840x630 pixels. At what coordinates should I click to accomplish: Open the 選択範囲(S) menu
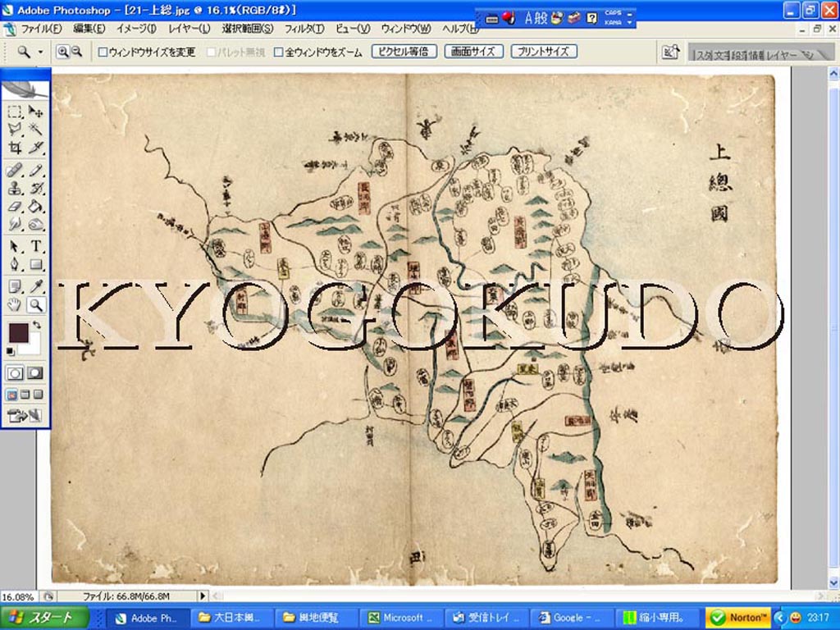click(248, 29)
